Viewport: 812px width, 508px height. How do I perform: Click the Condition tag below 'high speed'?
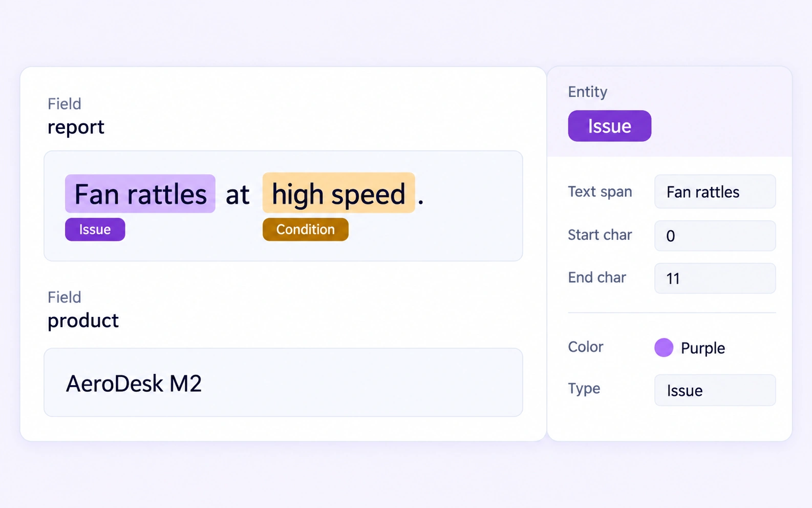[x=305, y=229]
